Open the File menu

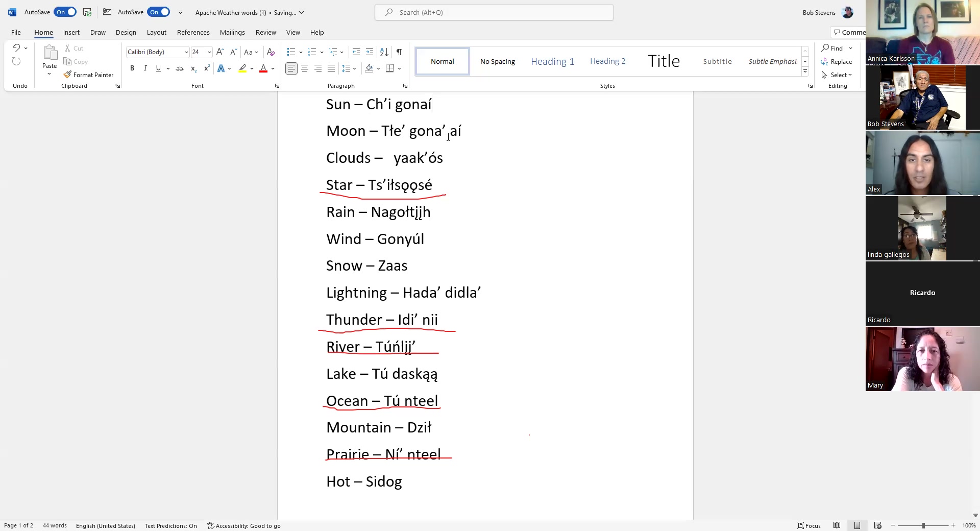tap(16, 32)
